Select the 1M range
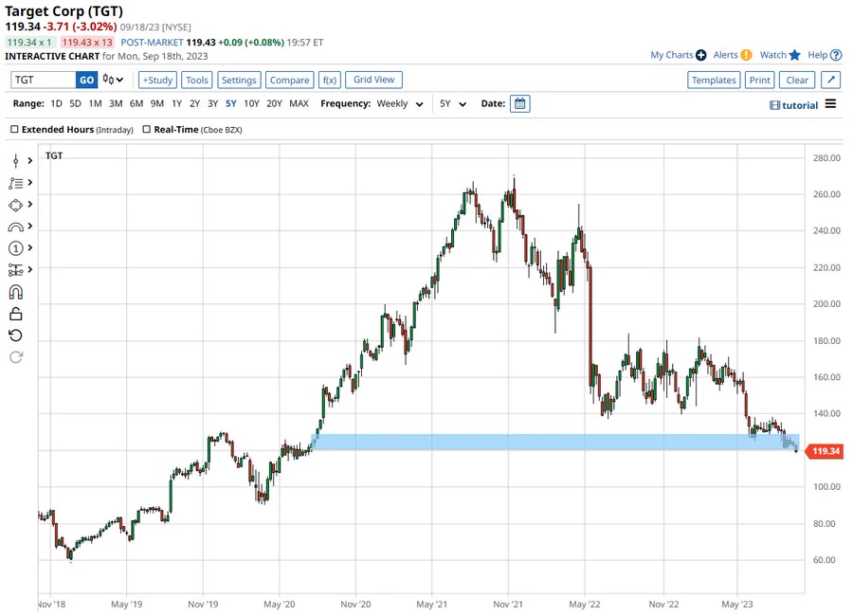 95,103
